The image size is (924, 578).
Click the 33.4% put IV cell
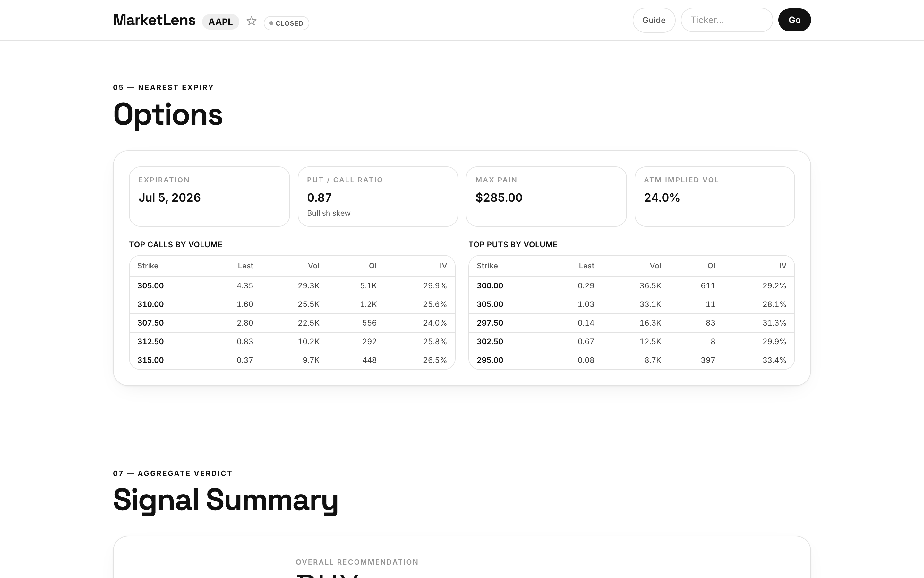[774, 360]
